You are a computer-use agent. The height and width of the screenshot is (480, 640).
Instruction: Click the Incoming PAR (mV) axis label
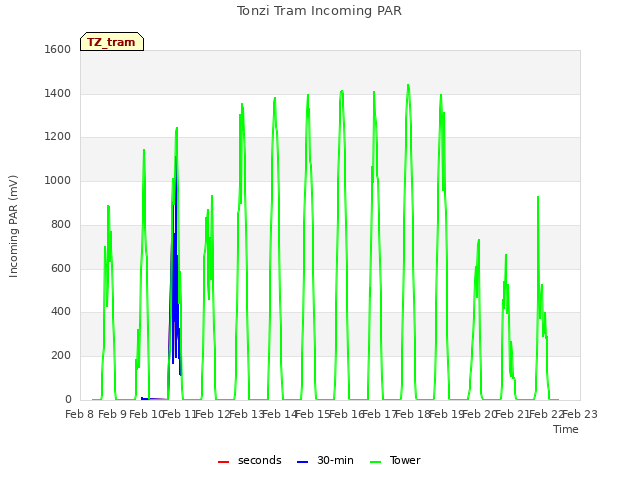pyautogui.click(x=13, y=227)
